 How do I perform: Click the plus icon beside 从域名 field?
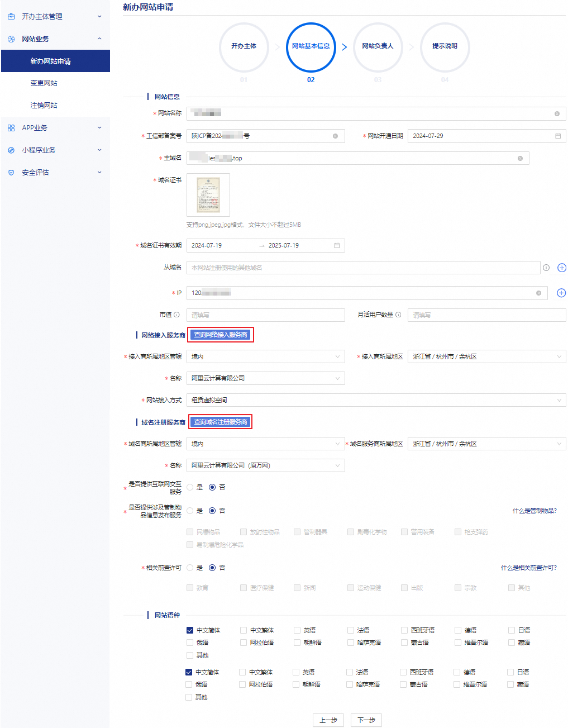(x=562, y=268)
